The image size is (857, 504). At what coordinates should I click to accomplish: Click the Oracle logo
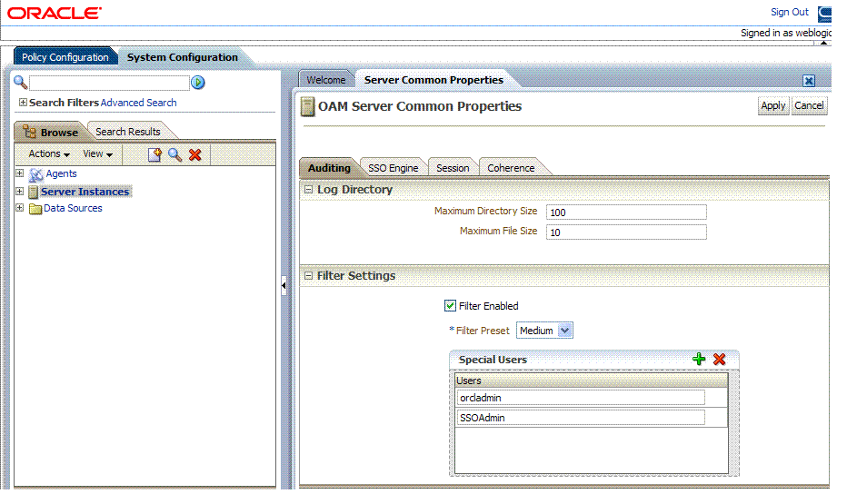click(x=55, y=13)
